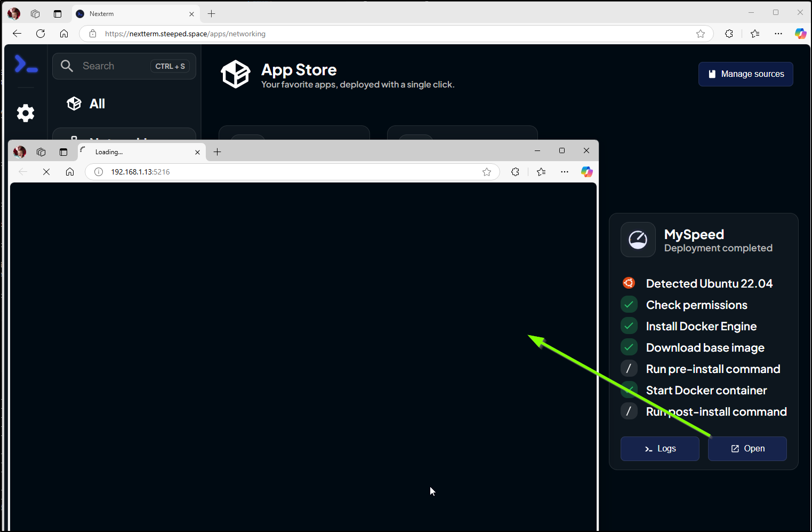Click profile avatar in the Loading window
Viewport: 812px width, 532px height.
pyautogui.click(x=20, y=152)
